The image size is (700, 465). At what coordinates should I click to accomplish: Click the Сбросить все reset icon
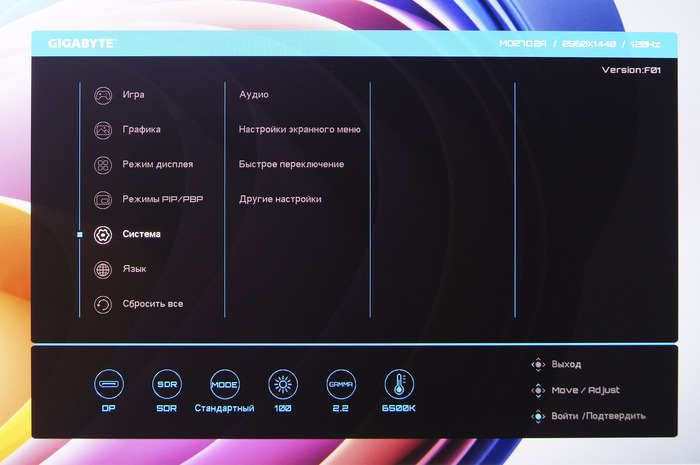point(102,305)
